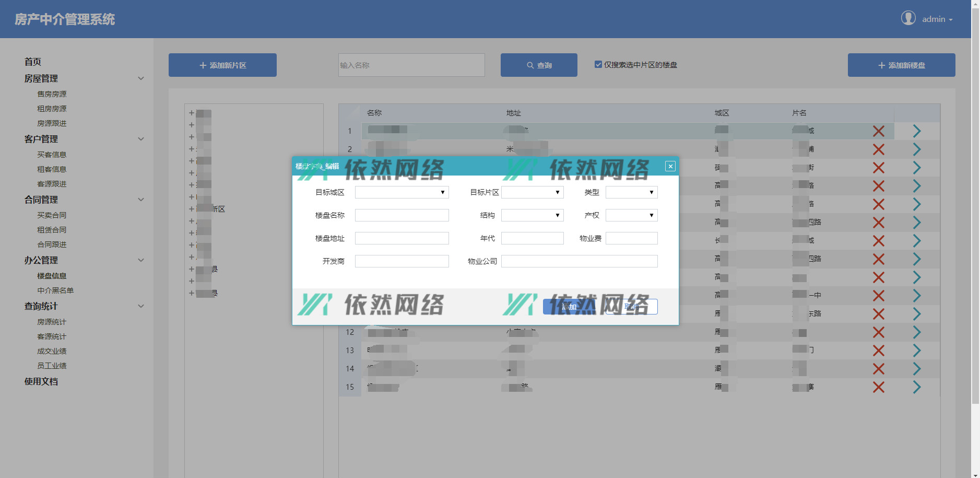Click the admin user avatar icon
The height and width of the screenshot is (478, 980).
908,18
